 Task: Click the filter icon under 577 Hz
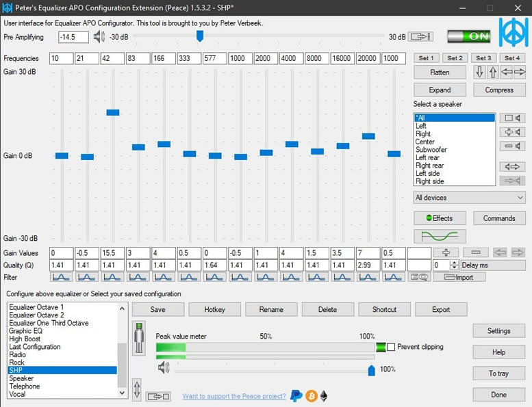[214, 277]
